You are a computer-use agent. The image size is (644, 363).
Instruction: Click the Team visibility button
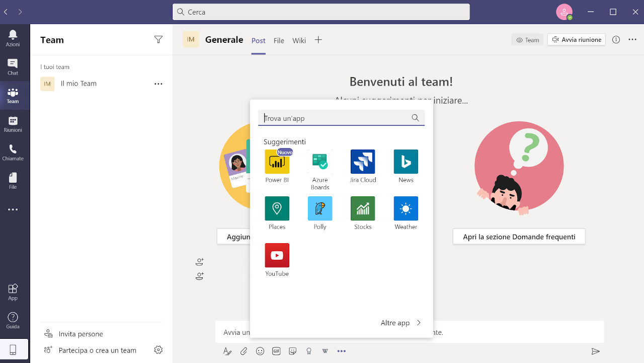pos(527,40)
